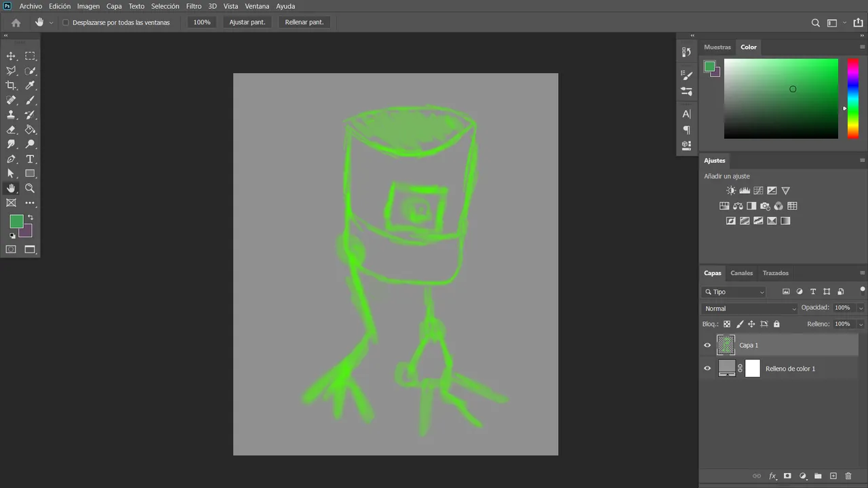868x488 pixels.
Task: Select the Rectangle shape tool
Action: coord(30,174)
